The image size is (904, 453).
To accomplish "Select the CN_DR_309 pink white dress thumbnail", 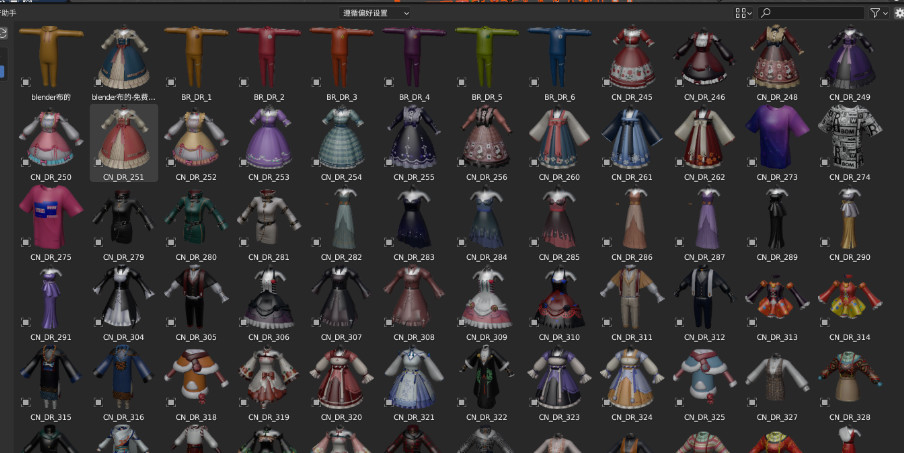I will (487, 297).
